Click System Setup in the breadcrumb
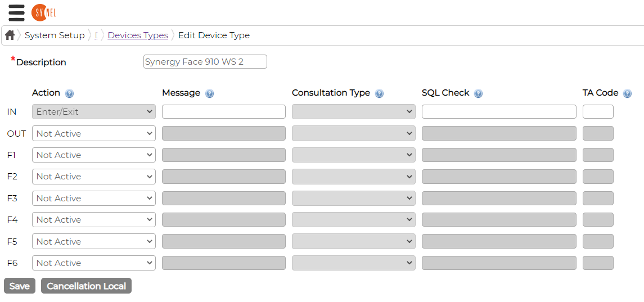The height and width of the screenshot is (302, 644). [55, 35]
